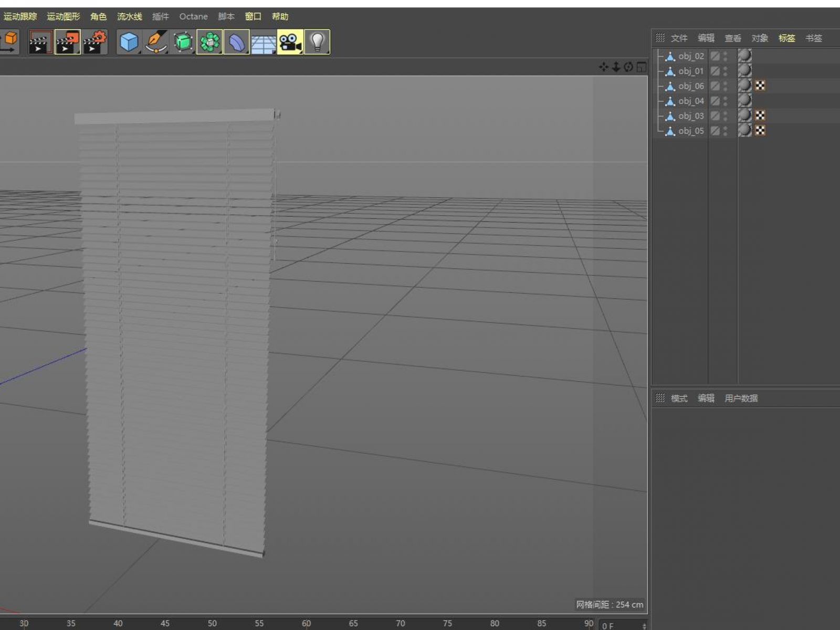The height and width of the screenshot is (630, 840).
Task: Open 流水线 menu
Action: 129,16
